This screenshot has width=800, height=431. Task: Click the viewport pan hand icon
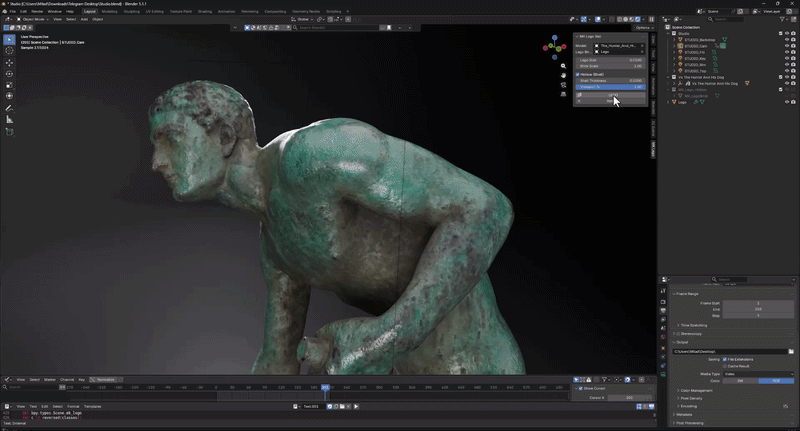pos(563,75)
